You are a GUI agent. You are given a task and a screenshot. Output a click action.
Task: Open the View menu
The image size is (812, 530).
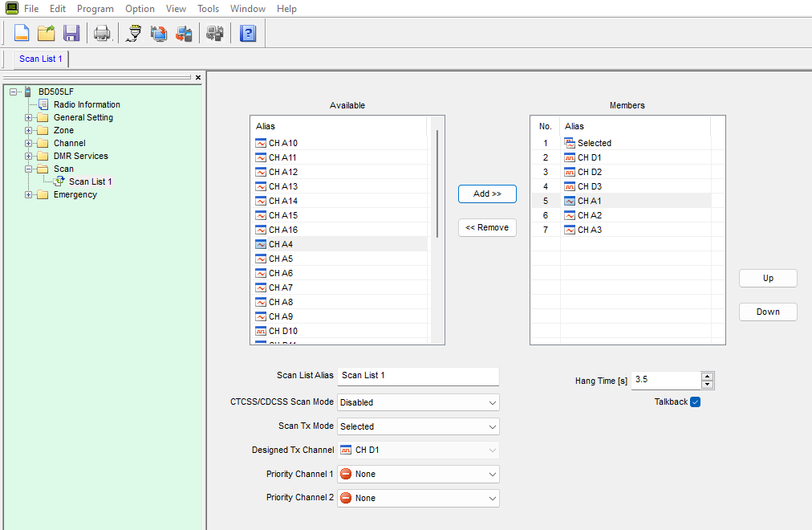pos(176,9)
